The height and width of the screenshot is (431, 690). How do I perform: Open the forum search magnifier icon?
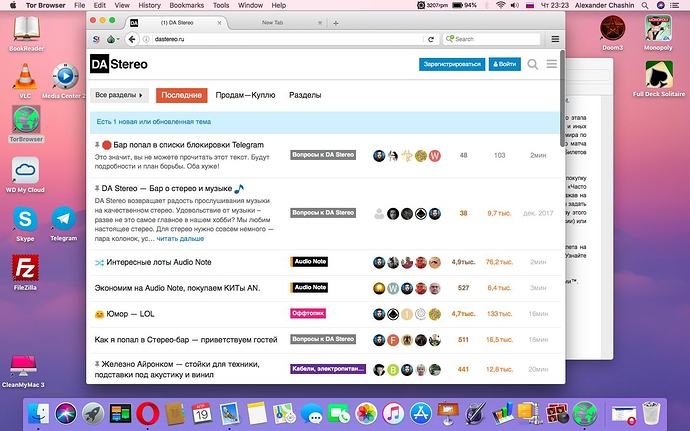533,65
